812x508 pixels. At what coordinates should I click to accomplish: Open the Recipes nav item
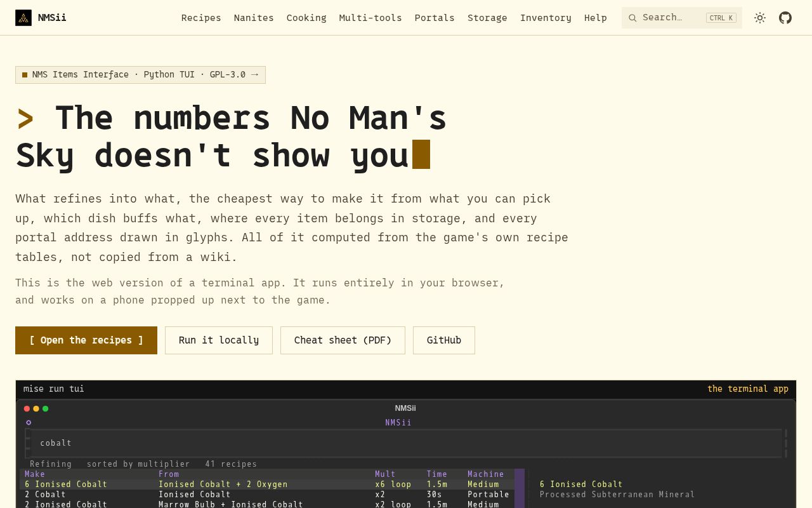(201, 18)
